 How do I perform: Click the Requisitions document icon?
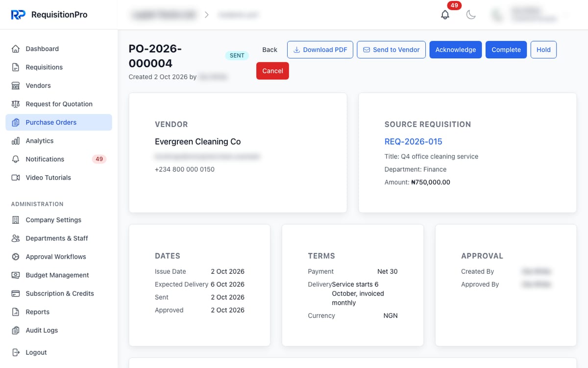[x=16, y=67]
